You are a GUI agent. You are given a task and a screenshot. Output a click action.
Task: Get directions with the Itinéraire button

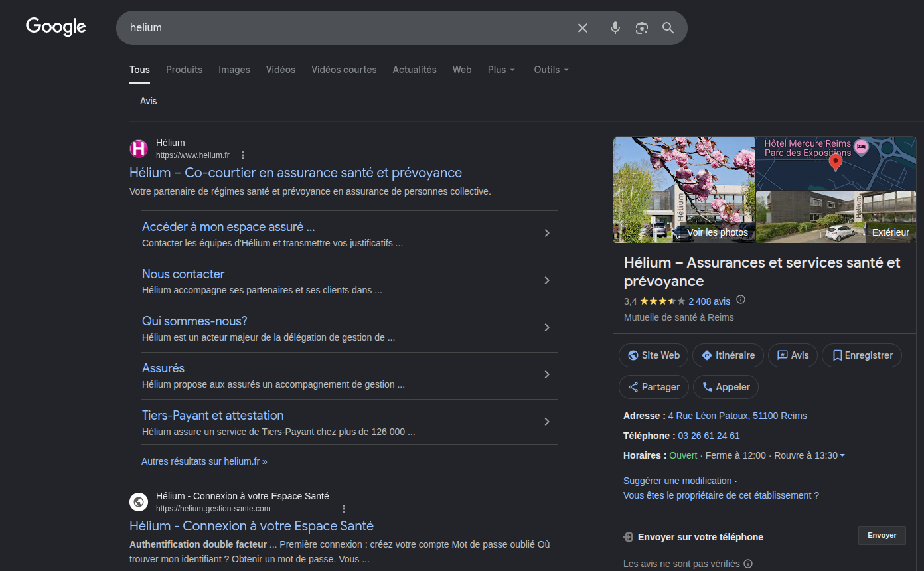[728, 355]
